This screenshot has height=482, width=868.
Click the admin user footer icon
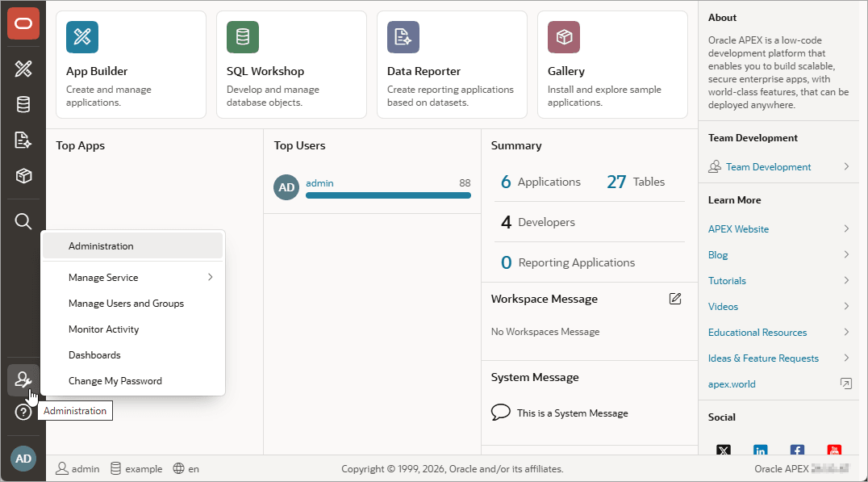tap(62, 469)
